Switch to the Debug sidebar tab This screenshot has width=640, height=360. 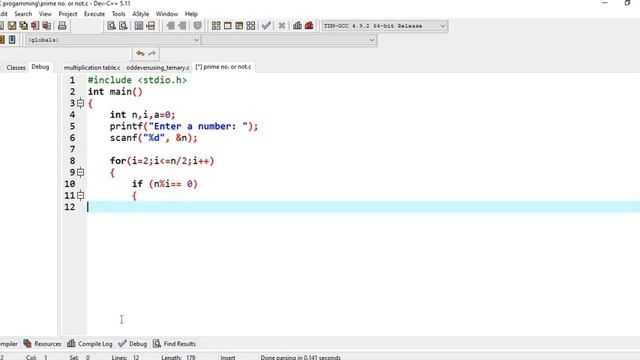coord(40,67)
